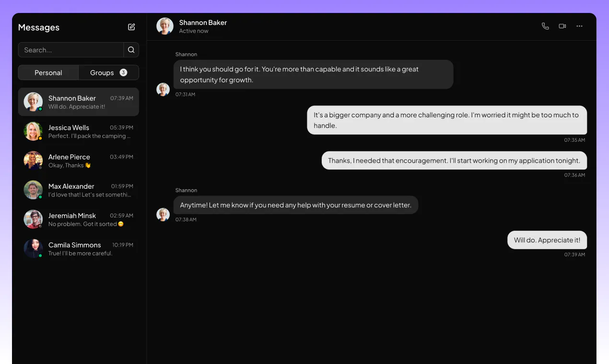Open the conversation with Arlene Pierce
This screenshot has width=609, height=364.
[79, 160]
